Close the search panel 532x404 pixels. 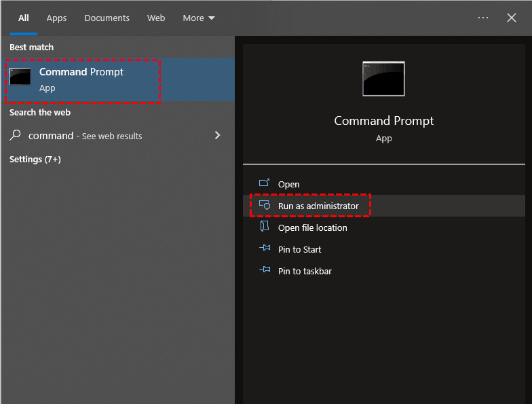point(512,18)
